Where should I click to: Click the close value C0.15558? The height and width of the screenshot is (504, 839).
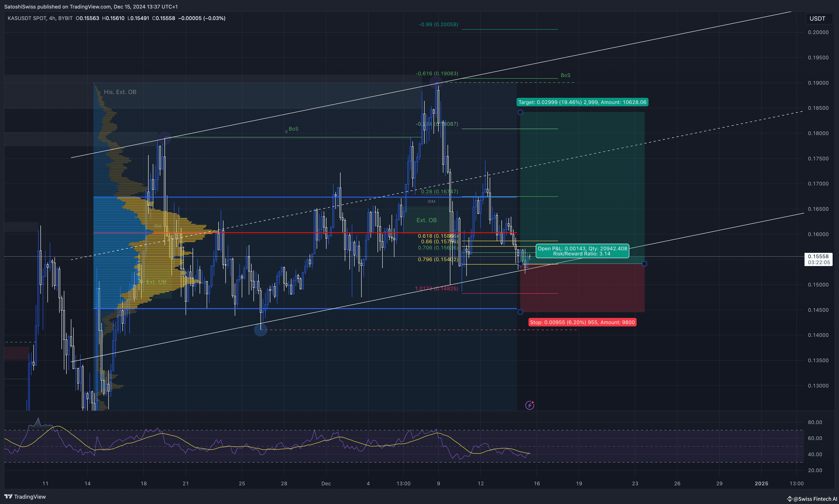163,18
